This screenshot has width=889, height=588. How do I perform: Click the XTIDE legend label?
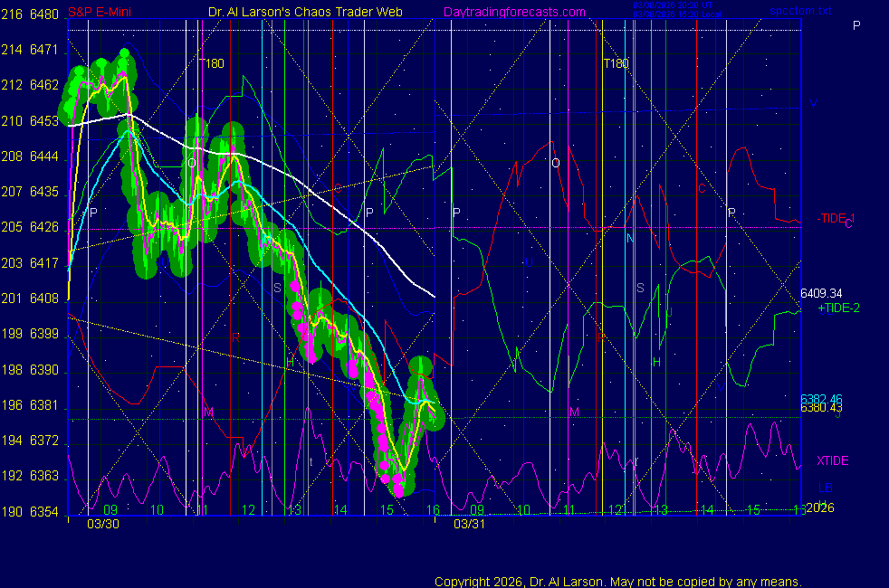[x=833, y=460]
